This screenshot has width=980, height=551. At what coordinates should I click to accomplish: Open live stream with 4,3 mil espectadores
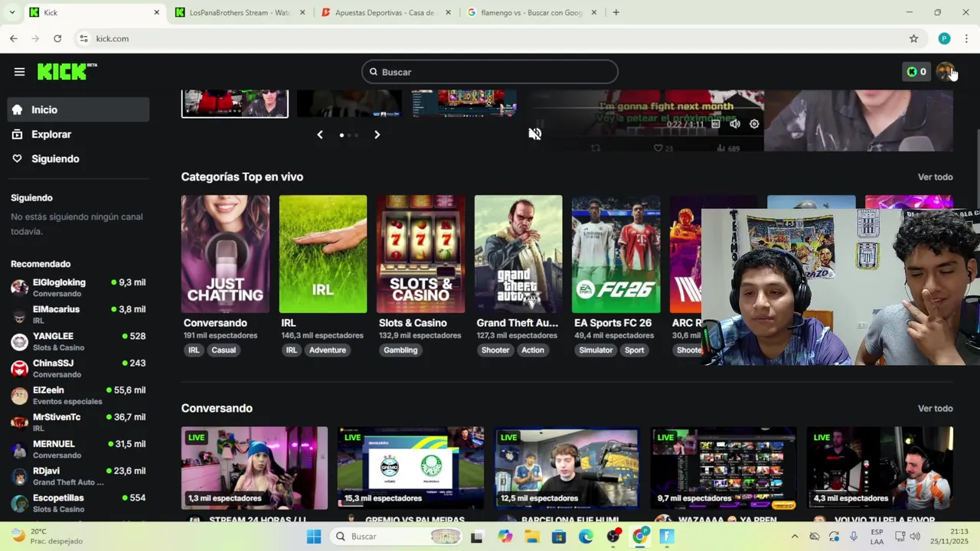click(x=880, y=468)
